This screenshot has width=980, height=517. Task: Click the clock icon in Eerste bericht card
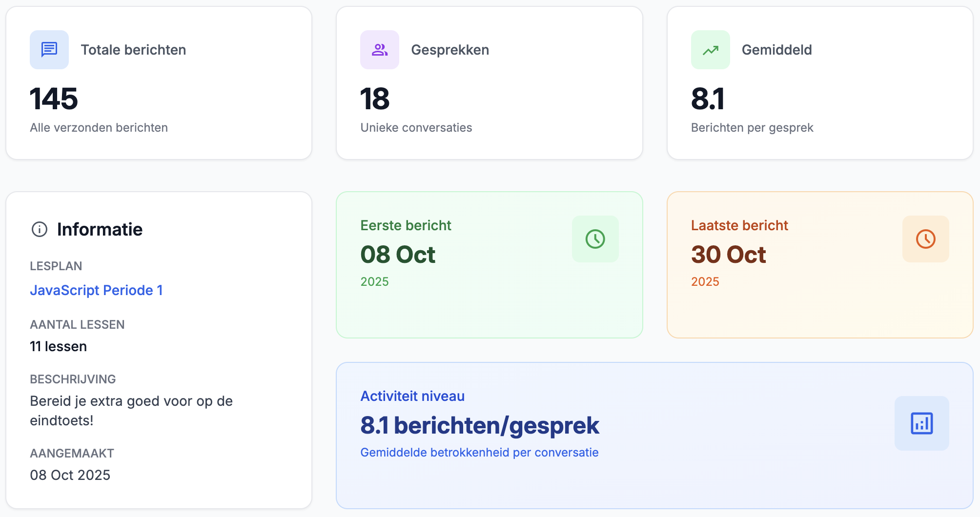click(x=595, y=239)
